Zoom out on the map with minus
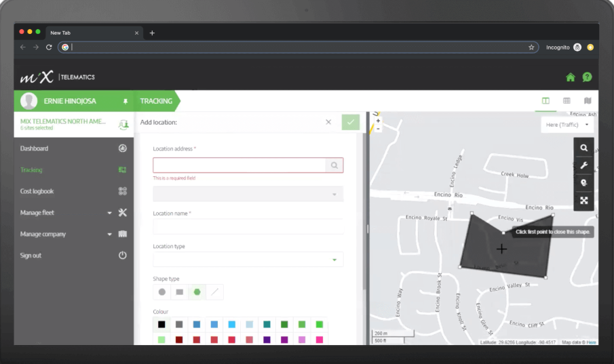The image size is (614, 364). [x=379, y=128]
